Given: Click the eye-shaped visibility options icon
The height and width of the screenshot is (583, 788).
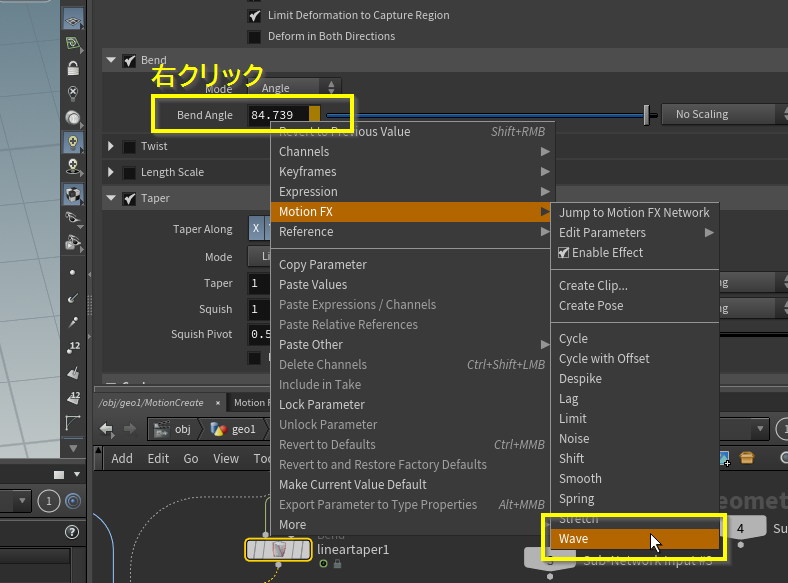Looking at the screenshot, I should 73,218.
